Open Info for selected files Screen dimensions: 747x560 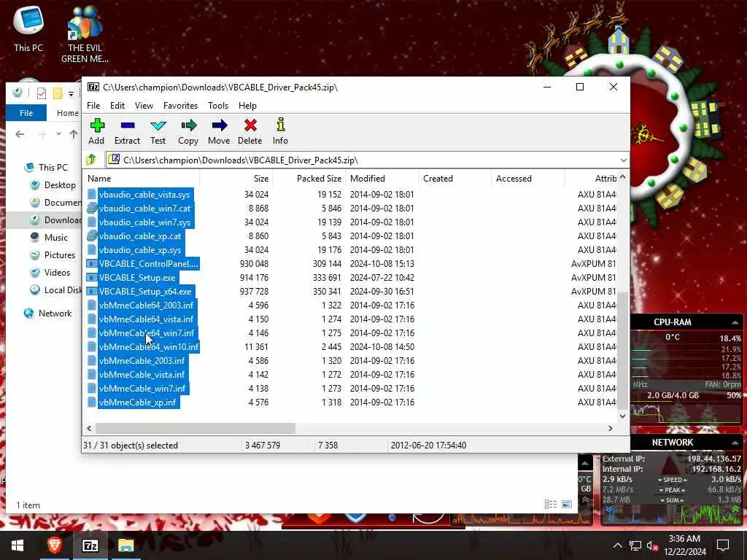tap(280, 132)
